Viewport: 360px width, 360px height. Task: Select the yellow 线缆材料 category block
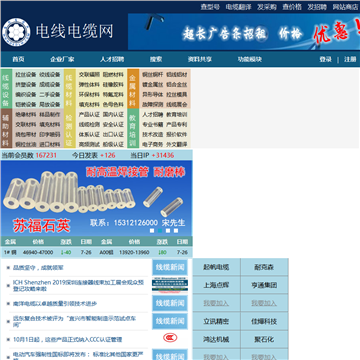click(x=69, y=89)
